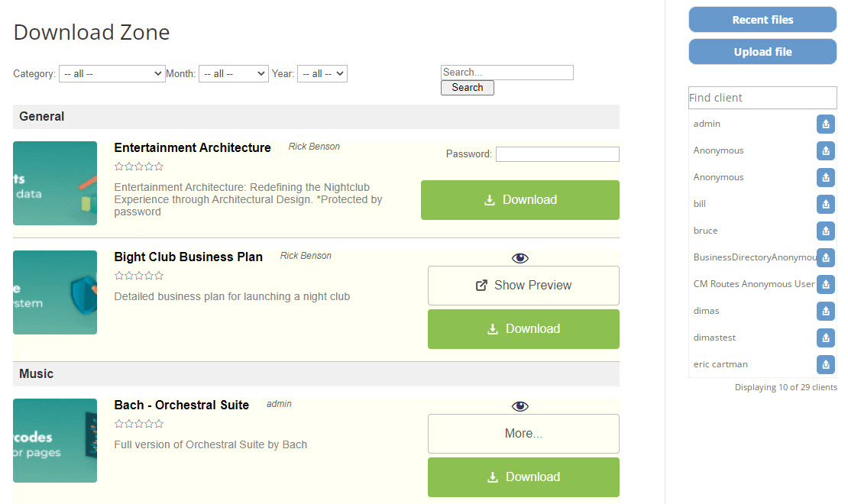This screenshot has width=848, height=504.
Task: Expand the Month filter dropdown
Action: click(x=233, y=74)
